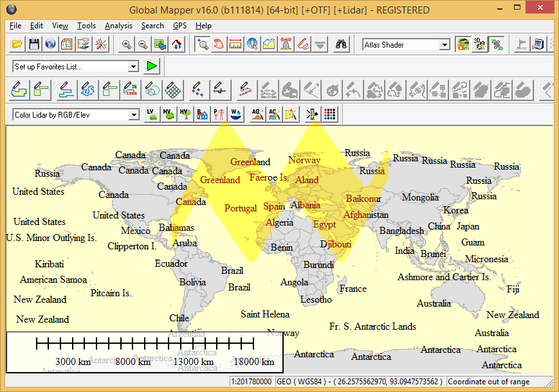This screenshot has height=392, width=559.
Task: Expand the Set up Favorites List dropdown
Action: 133,67
